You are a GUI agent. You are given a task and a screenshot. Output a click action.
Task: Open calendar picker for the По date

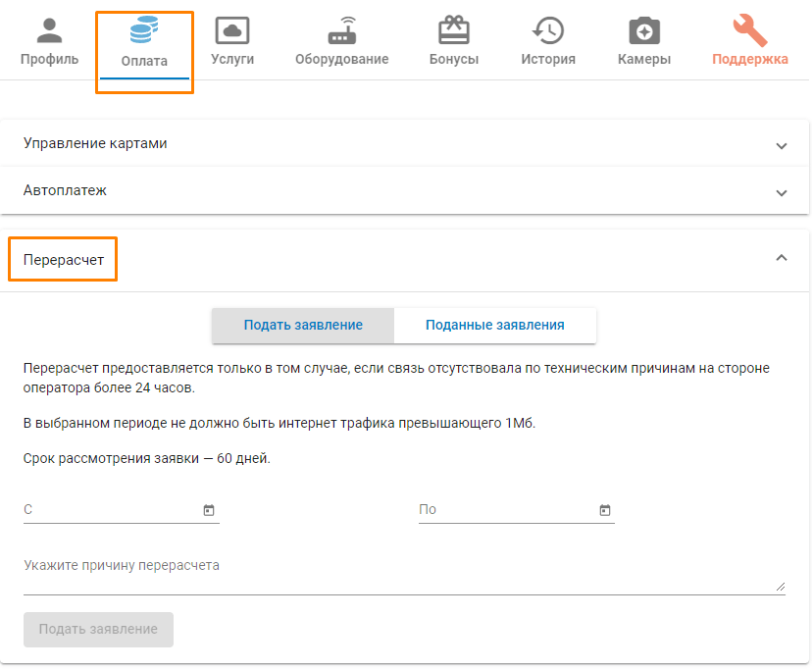coord(604,510)
